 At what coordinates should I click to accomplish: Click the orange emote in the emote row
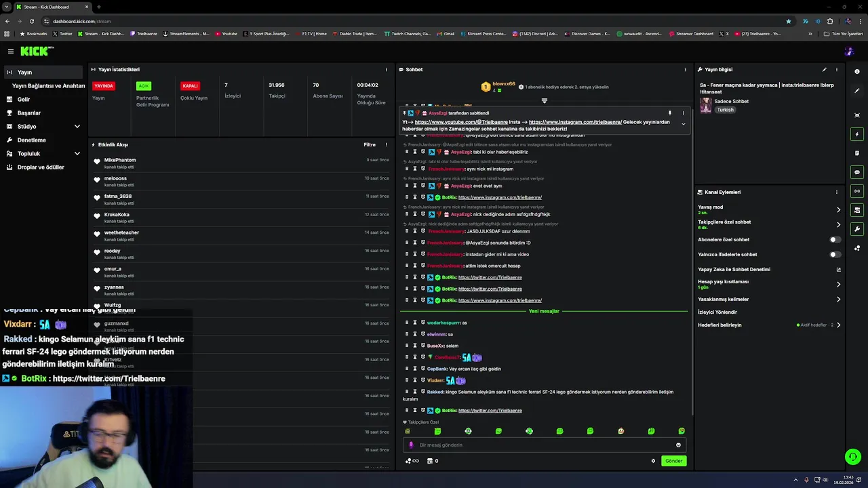point(620,431)
